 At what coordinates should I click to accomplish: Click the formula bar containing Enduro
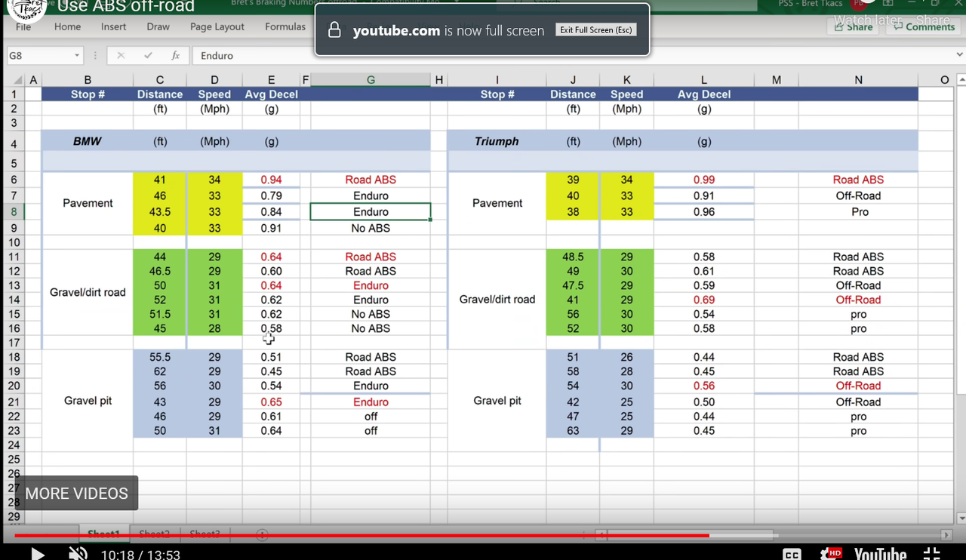574,56
